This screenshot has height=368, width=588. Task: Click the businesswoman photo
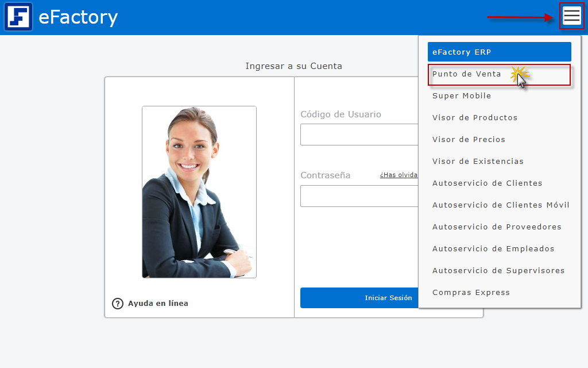[199, 192]
